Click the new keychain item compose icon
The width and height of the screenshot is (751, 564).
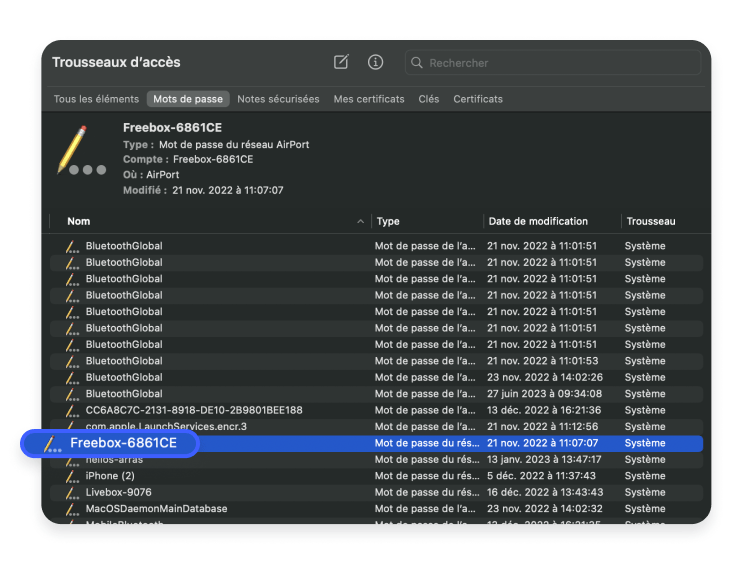point(341,62)
